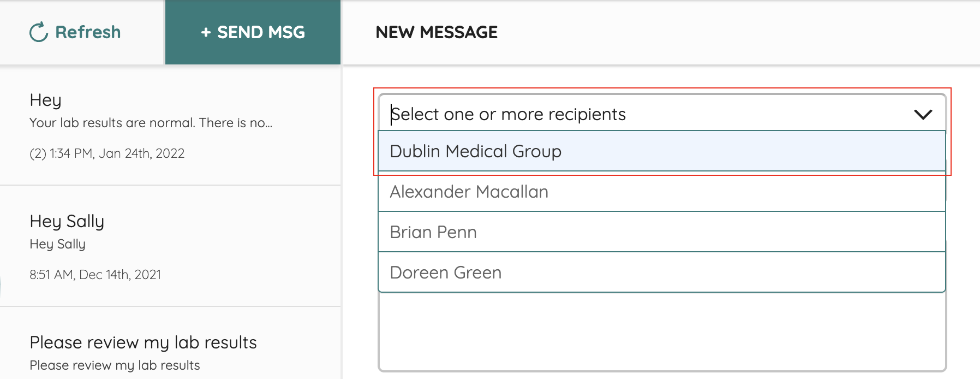Open the 'Hey' message thread title
This screenshot has height=379, width=980.
coord(46,100)
